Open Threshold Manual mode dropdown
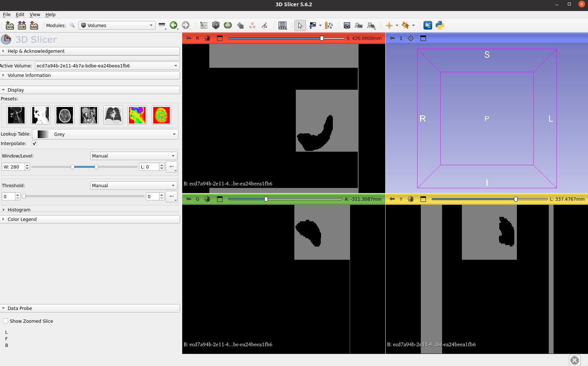 pyautogui.click(x=134, y=185)
